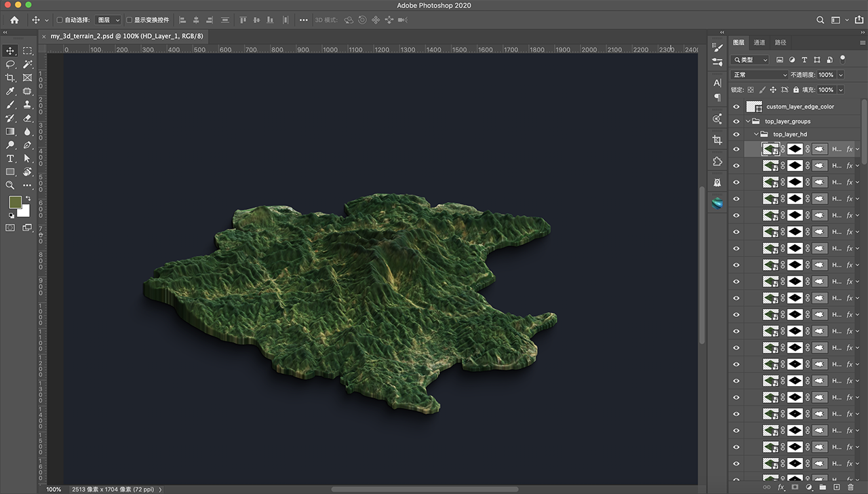The width and height of the screenshot is (868, 494).
Task: Toggle lock all for layer
Action: click(x=796, y=90)
